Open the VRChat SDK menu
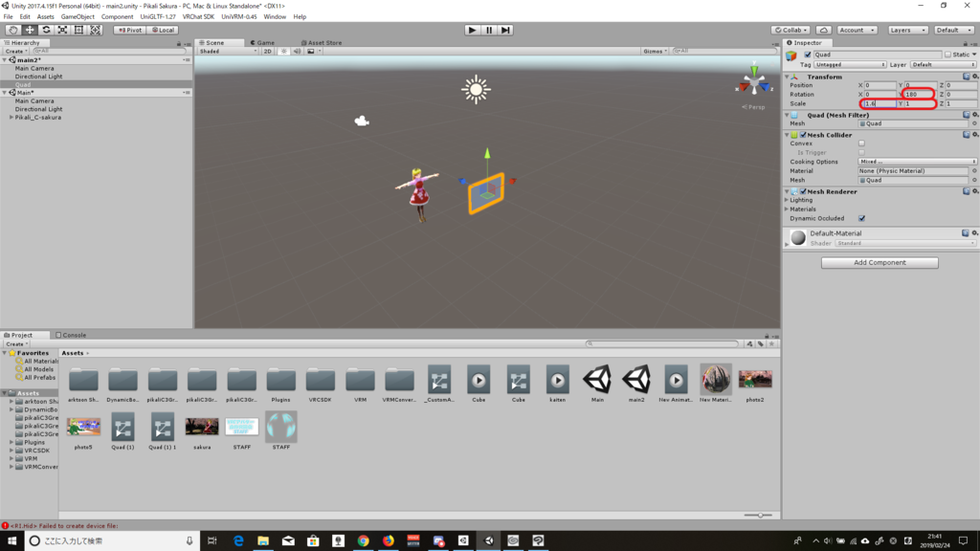The height and width of the screenshot is (551, 980). (x=198, y=17)
